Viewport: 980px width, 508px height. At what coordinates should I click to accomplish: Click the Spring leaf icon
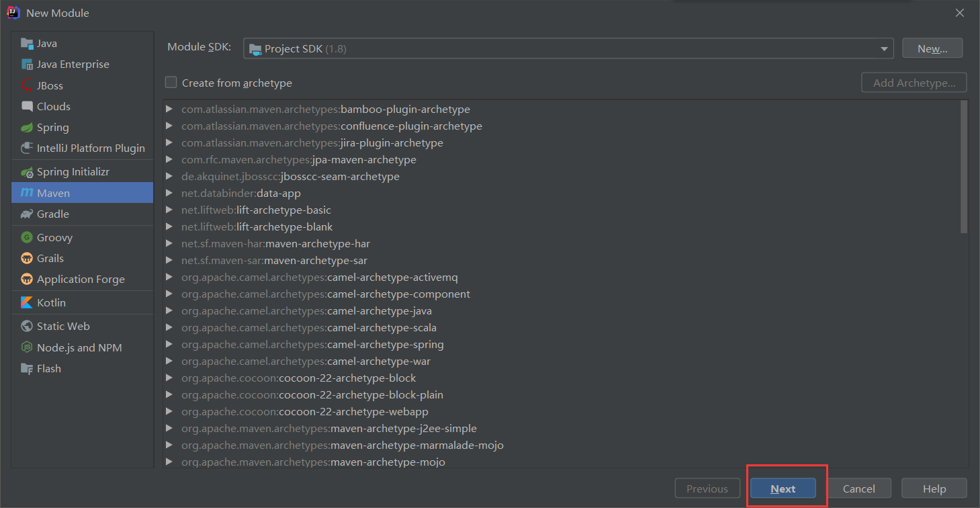27,128
